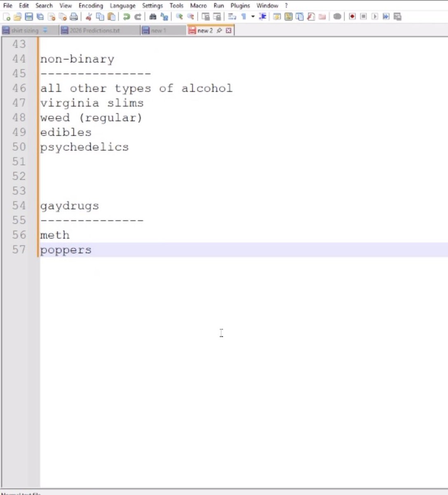Open Find with the binoculars icon

pos(153,17)
